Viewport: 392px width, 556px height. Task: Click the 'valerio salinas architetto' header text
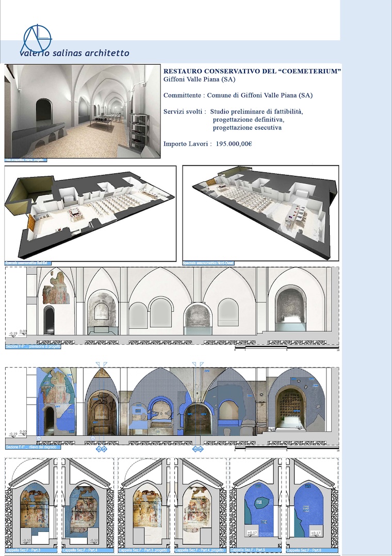tap(74, 53)
